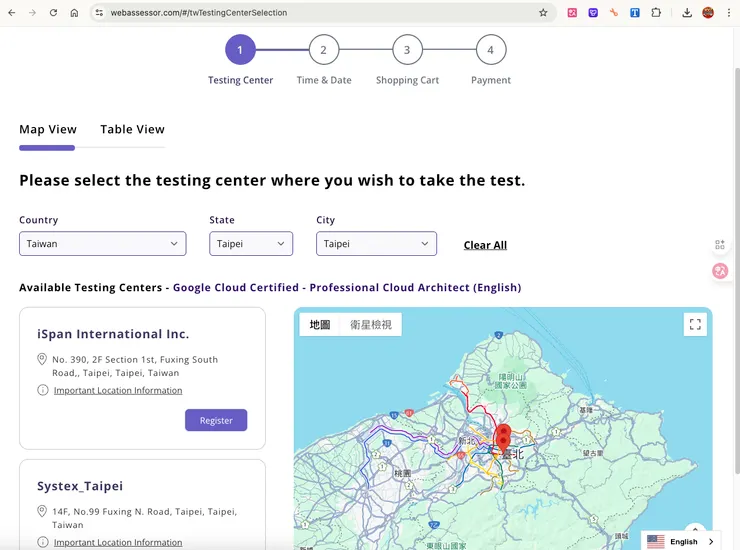Switch map to 衛星檢視 satellite view

(x=371, y=325)
